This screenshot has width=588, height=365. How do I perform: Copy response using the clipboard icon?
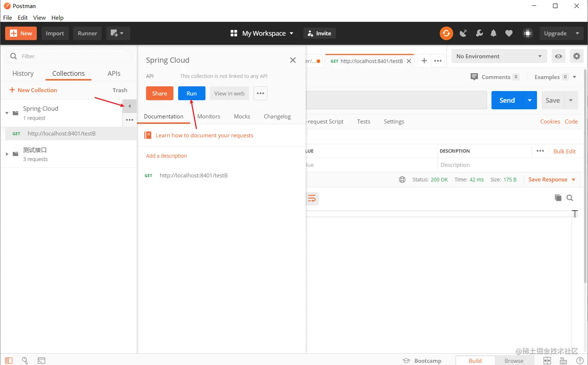[x=558, y=198]
